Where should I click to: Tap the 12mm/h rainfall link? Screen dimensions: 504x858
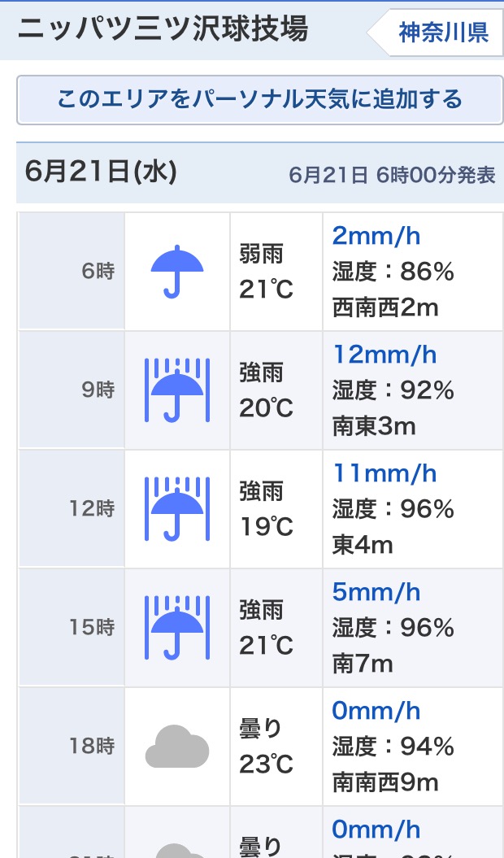pos(385,355)
